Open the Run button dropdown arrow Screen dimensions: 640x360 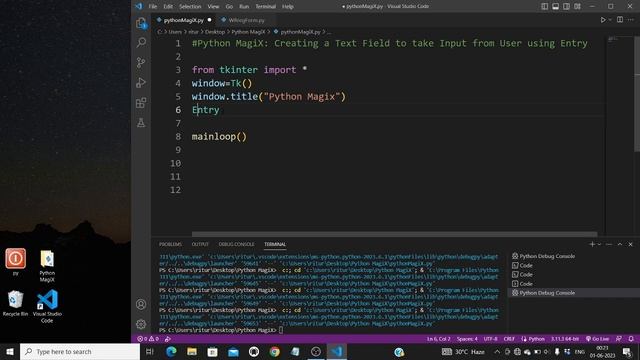point(610,20)
